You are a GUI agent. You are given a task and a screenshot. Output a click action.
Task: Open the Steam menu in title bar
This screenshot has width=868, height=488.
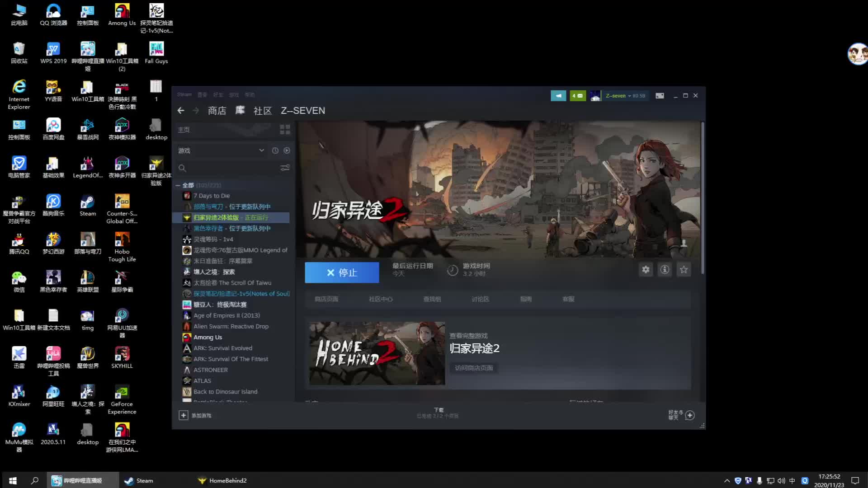pyautogui.click(x=184, y=95)
